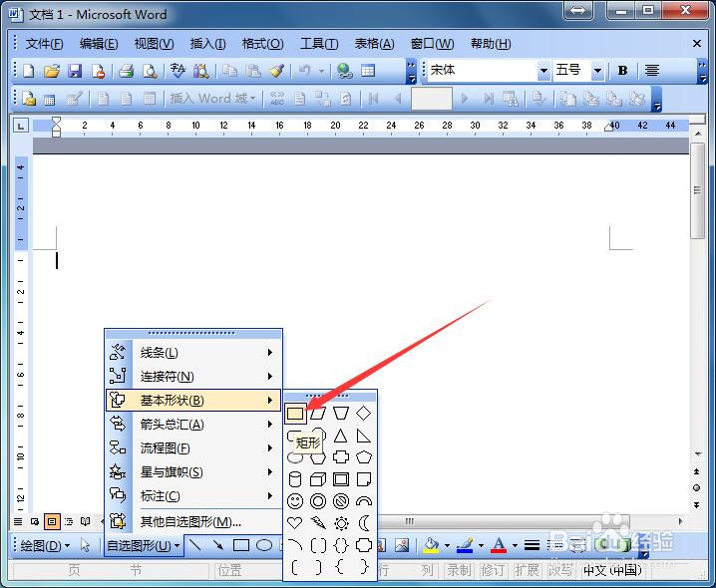Screen dimensions: 716x588
Task: Click the ruler tab type selector
Action: click(x=21, y=126)
